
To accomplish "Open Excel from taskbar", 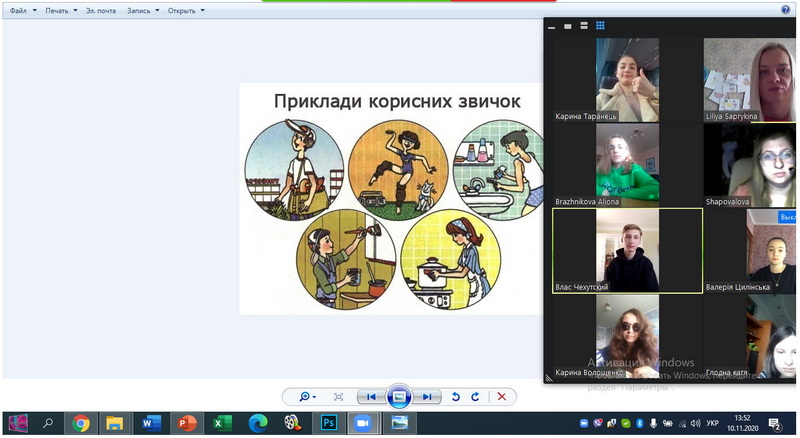I will 222,423.
